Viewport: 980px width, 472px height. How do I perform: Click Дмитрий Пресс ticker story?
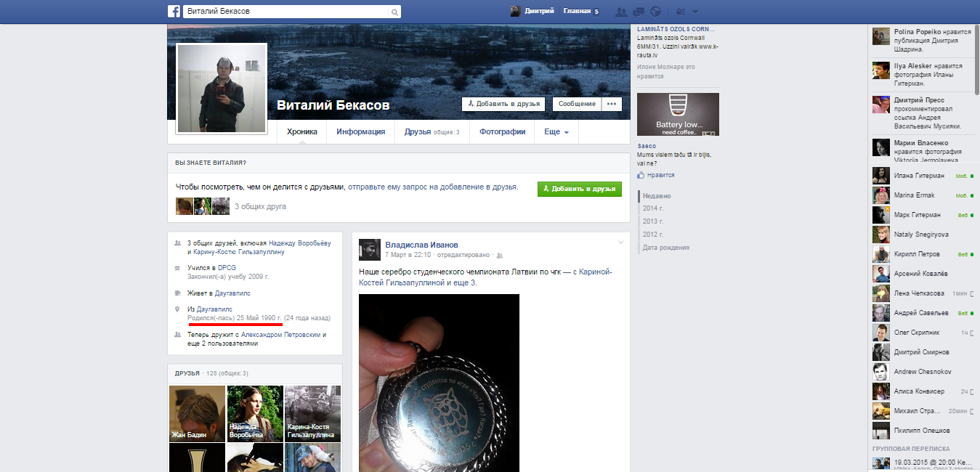922,113
